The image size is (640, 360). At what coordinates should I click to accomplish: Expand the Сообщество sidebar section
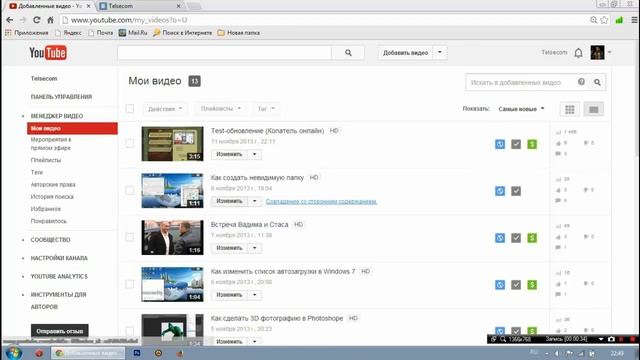(x=50, y=240)
